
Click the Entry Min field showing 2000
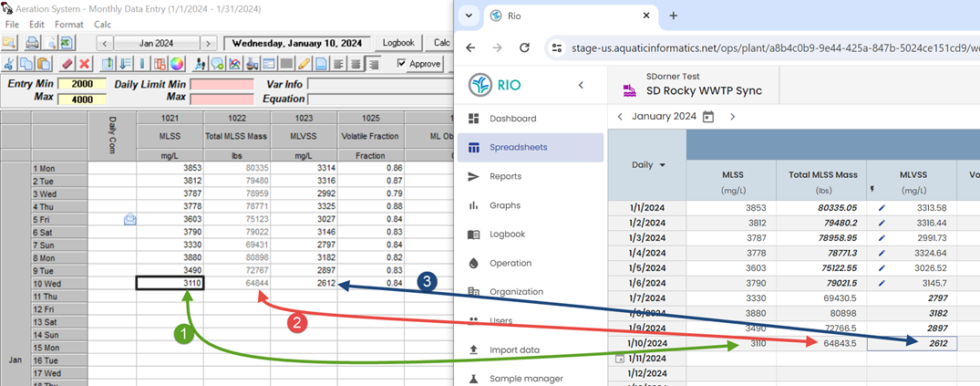tap(82, 84)
